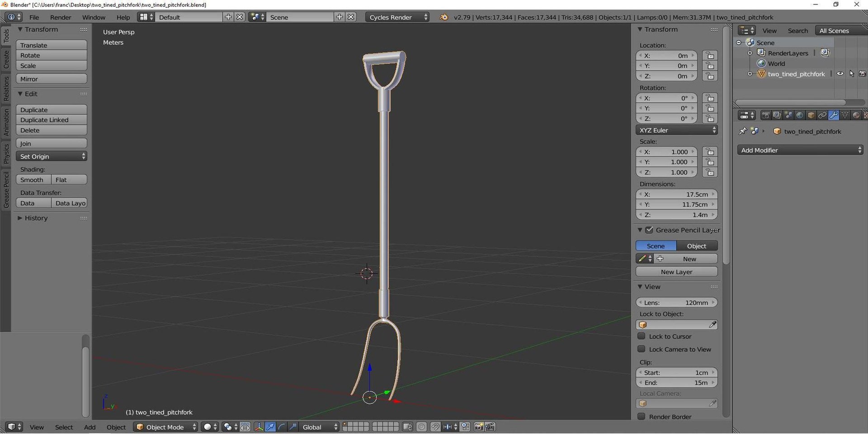Open the Object Mode dropdown
The width and height of the screenshot is (868, 434).
pyautogui.click(x=166, y=427)
